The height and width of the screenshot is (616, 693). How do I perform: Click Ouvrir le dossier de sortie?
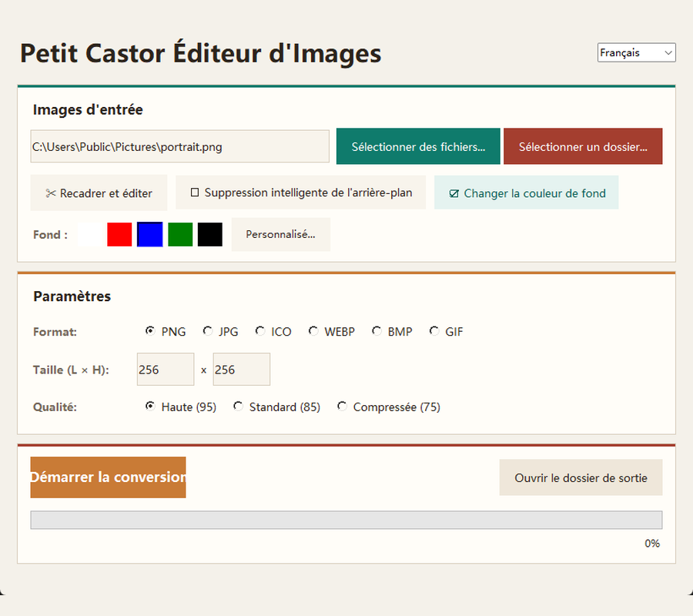(x=581, y=477)
